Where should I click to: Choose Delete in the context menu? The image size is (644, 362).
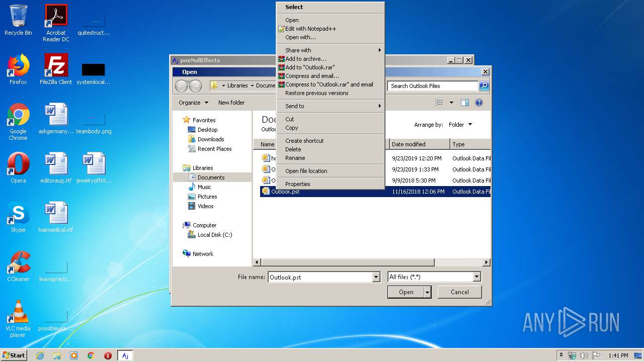tap(331, 149)
